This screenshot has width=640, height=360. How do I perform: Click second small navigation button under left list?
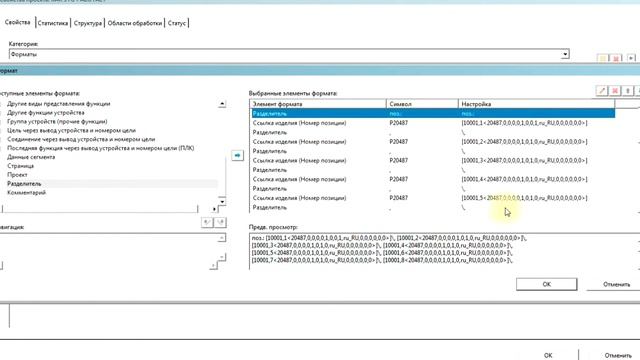[x=220, y=222]
